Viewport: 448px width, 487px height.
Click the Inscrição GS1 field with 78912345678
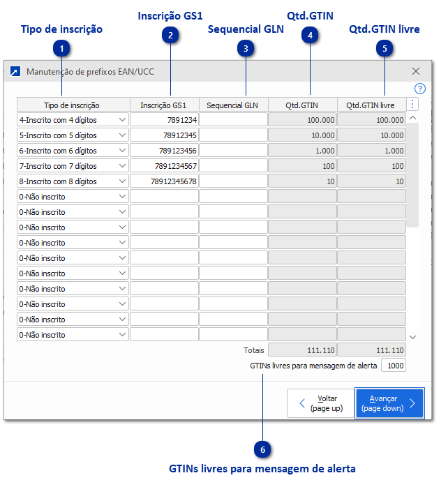point(164,181)
